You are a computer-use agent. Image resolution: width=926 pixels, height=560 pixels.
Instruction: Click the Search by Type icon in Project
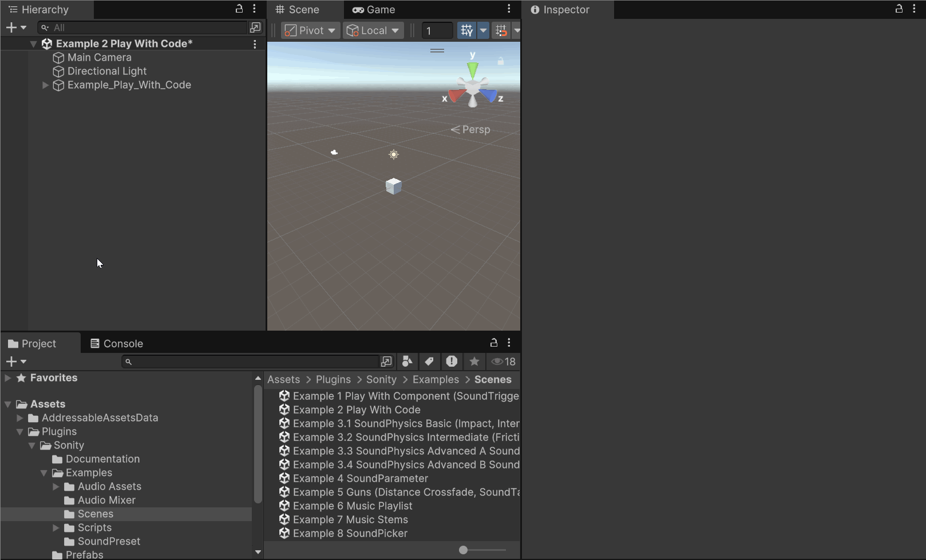[407, 362]
